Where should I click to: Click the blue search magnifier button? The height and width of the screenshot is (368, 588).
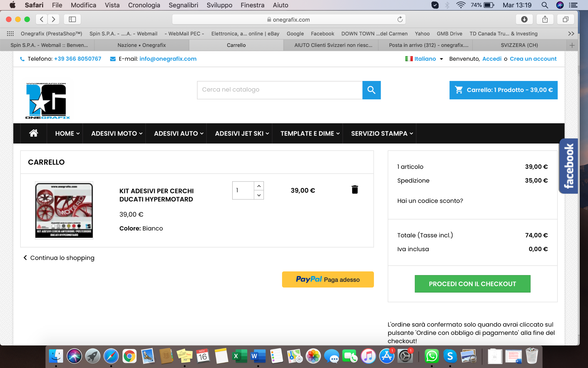click(x=371, y=90)
